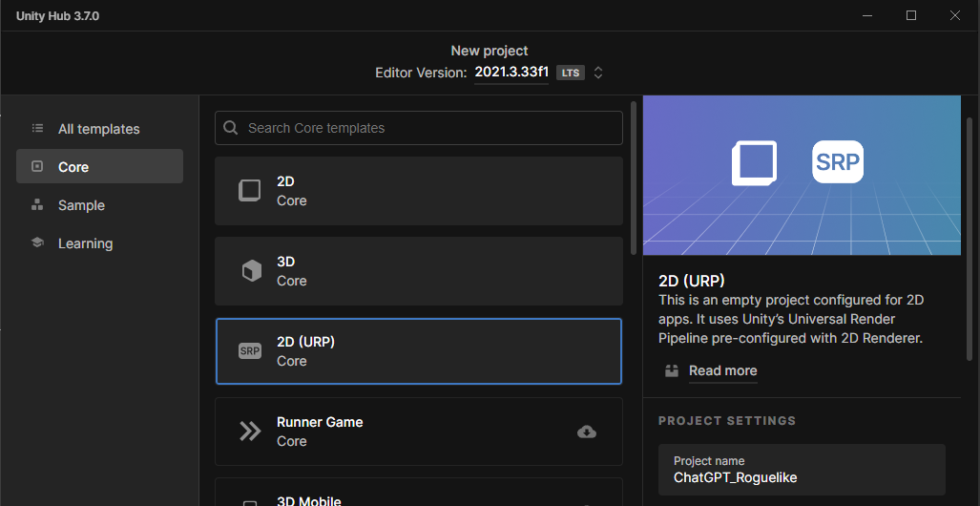980x506 pixels.
Task: Click the PROJECT SETTINGS heading
Action: pyautogui.click(x=727, y=421)
